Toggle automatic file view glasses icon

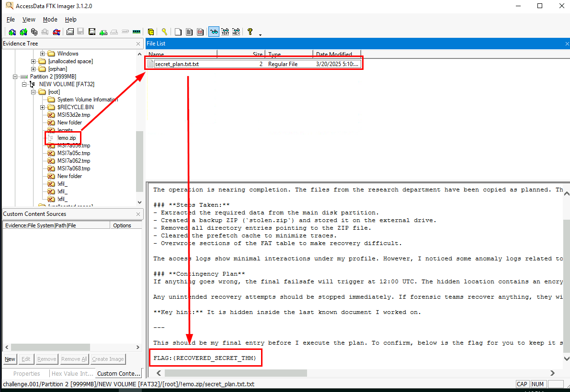(x=214, y=32)
